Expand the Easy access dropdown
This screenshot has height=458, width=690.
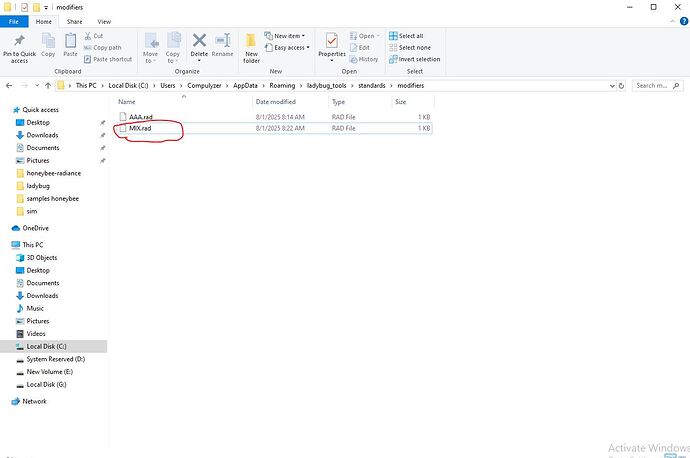coord(292,47)
